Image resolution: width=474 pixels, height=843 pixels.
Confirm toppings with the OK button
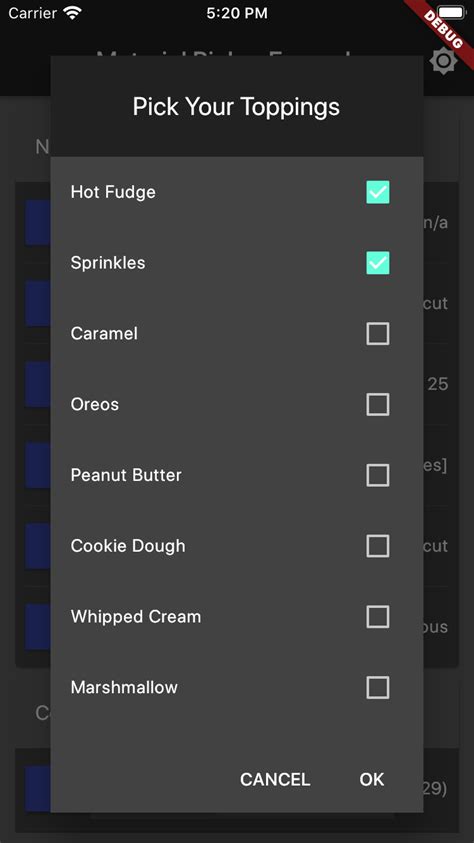tap(372, 780)
